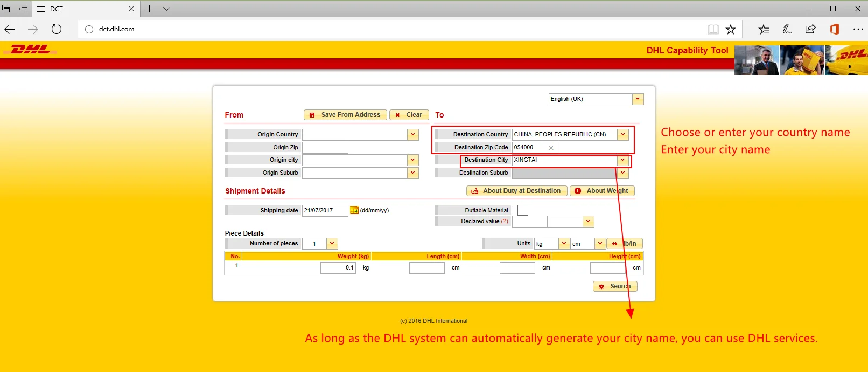The width and height of the screenshot is (868, 372).
Task: Clear the destination zip code with X
Action: pyautogui.click(x=551, y=148)
